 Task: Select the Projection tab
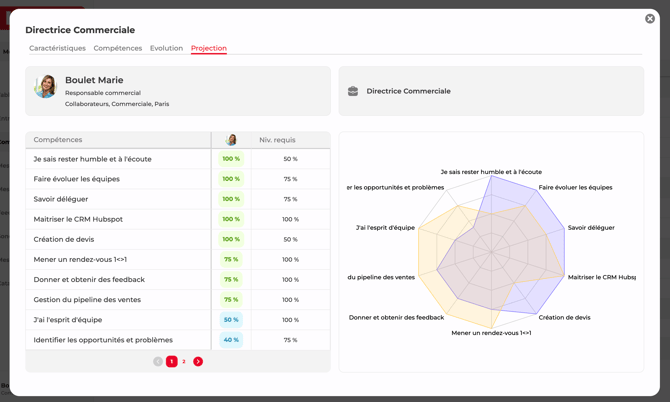click(209, 48)
